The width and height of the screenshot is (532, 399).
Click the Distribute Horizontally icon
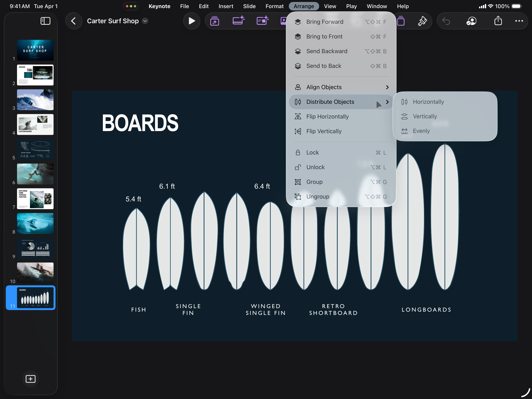[404, 102]
